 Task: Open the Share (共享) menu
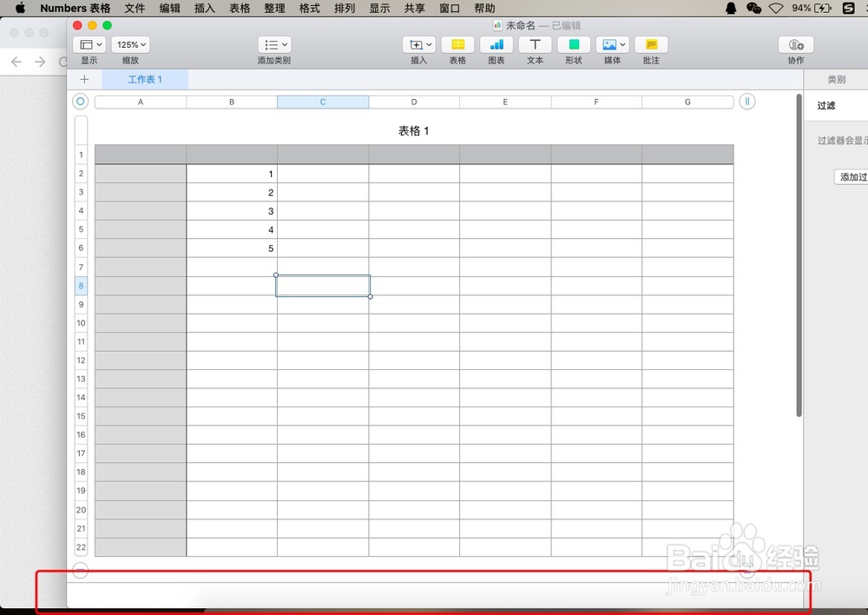415,9
